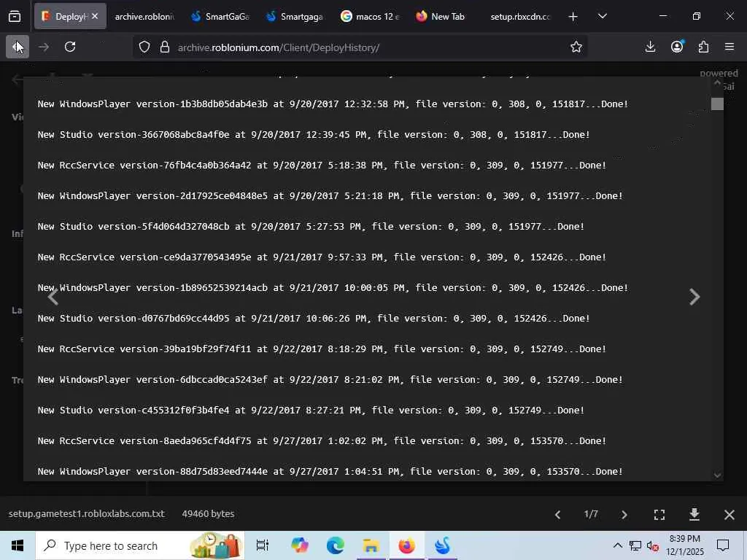Image resolution: width=747 pixels, height=560 pixels.
Task: Switch to the macos 12 Google tab
Action: pyautogui.click(x=370, y=17)
